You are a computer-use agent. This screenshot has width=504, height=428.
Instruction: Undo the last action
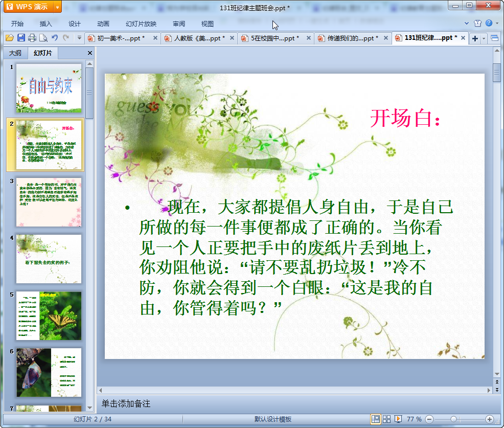55,38
